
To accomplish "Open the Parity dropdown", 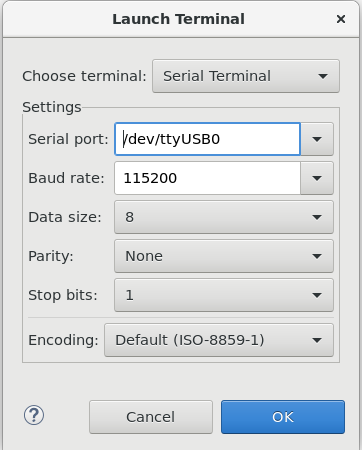I will pos(224,256).
